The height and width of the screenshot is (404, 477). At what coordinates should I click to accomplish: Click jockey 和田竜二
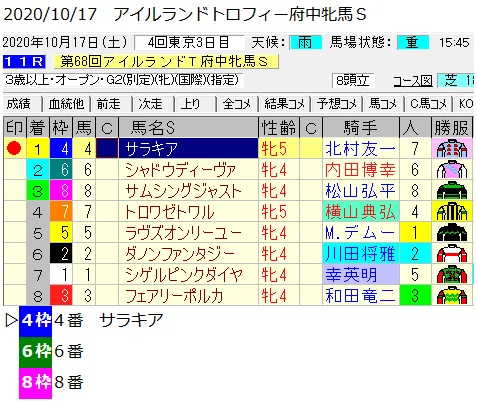[361, 295]
